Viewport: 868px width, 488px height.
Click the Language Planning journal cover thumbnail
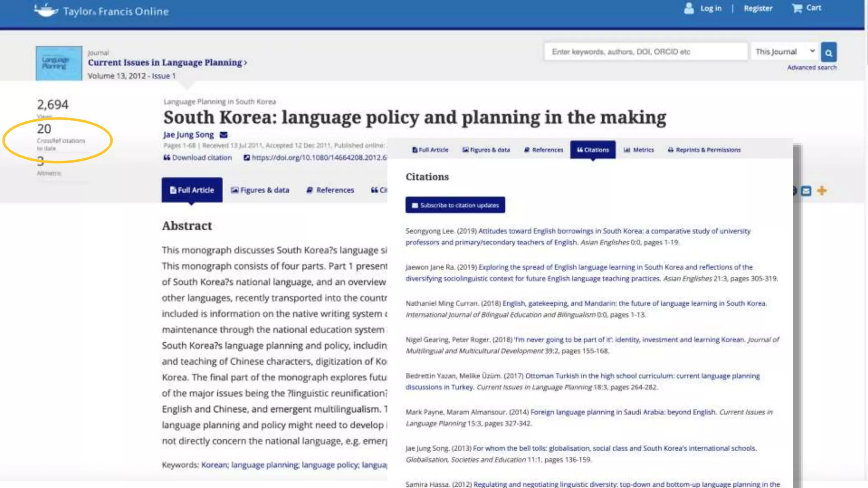59,63
